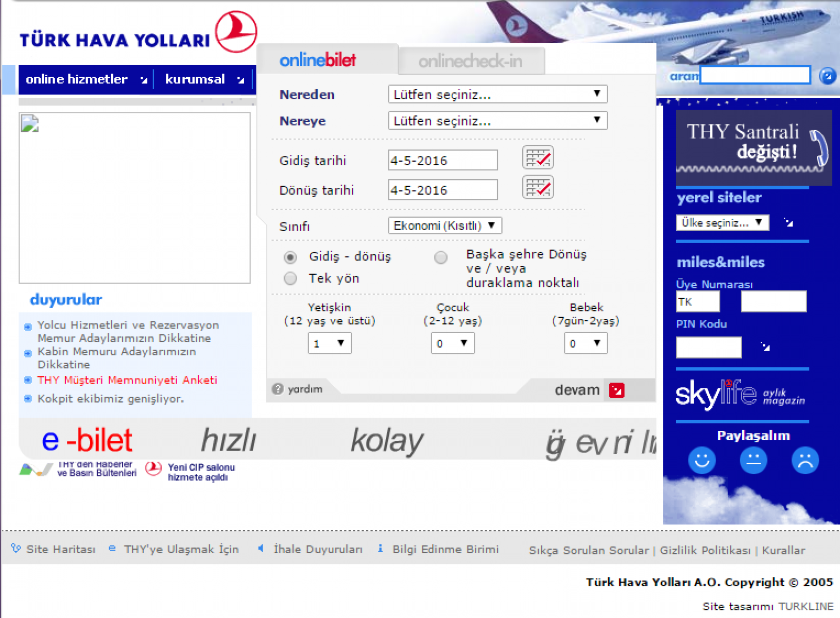This screenshot has height=618, width=840.
Task: Select Başka şehre Dönüş radio option
Action: coord(441,257)
